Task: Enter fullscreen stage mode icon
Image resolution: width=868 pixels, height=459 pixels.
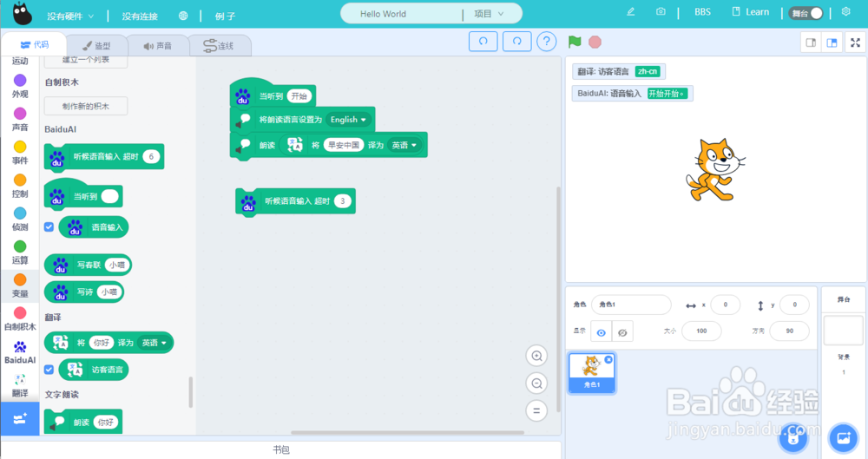Action: click(x=855, y=43)
